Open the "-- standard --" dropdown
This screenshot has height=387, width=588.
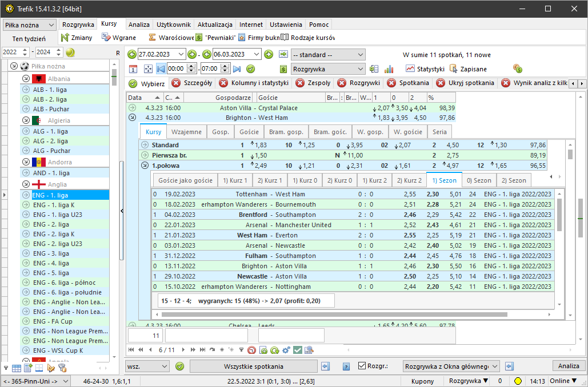tap(328, 55)
